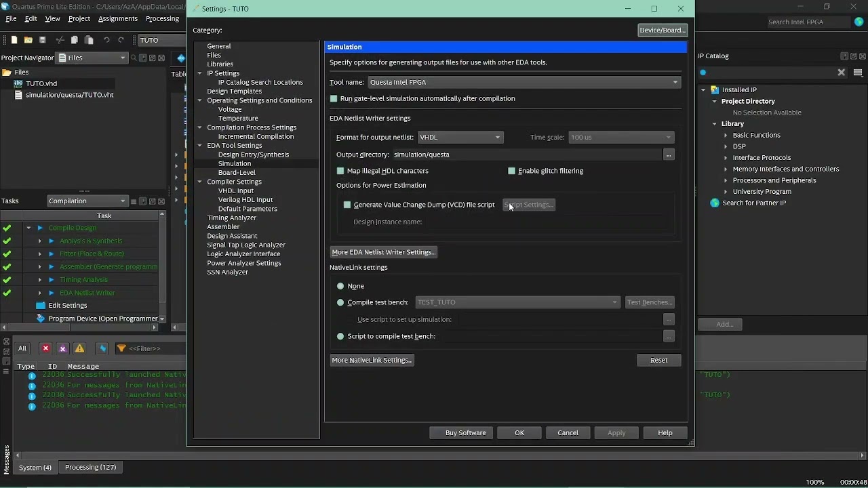Collapse Compiler Settings category
Screen dimensions: 868x488
tap(199, 182)
